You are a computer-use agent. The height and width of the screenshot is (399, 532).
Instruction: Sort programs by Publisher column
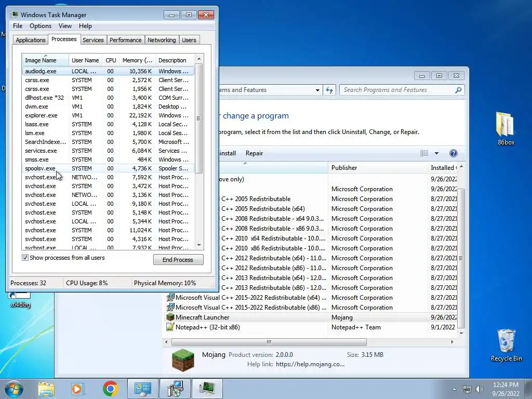click(378, 168)
